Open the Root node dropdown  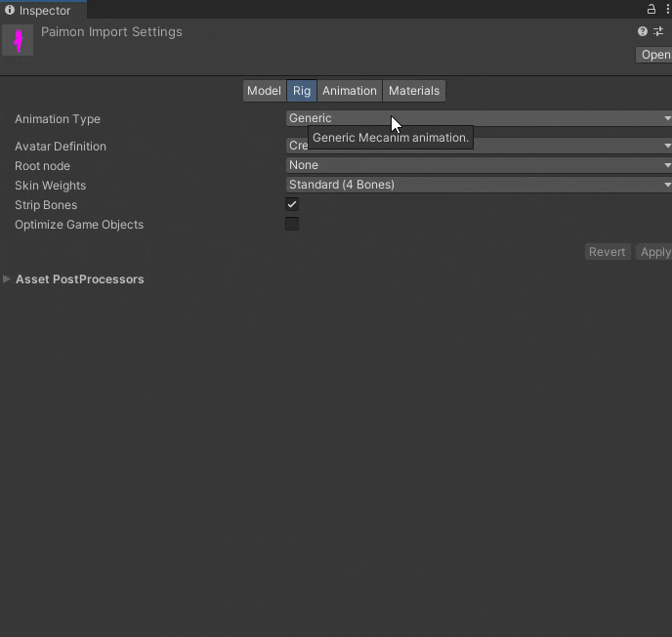click(x=479, y=165)
